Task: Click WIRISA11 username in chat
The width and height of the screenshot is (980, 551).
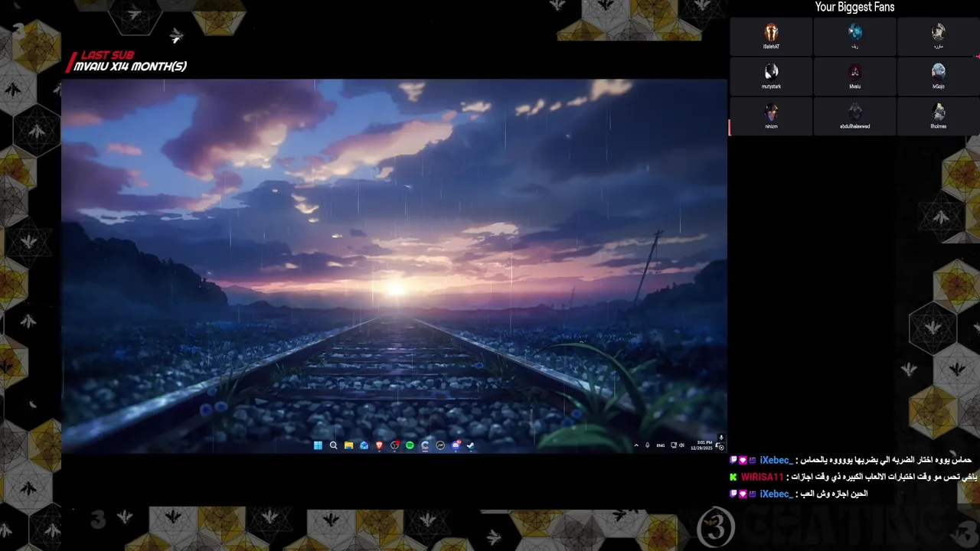Action: point(763,477)
